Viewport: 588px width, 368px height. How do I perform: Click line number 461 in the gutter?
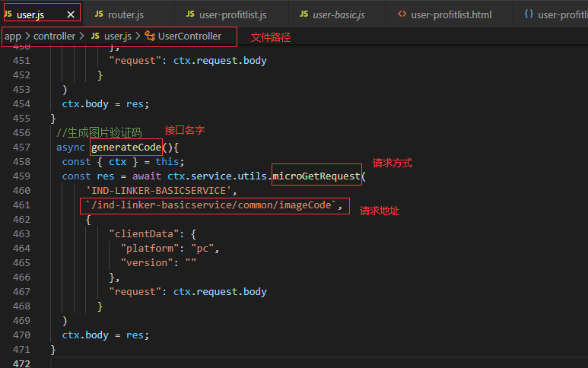(x=21, y=205)
